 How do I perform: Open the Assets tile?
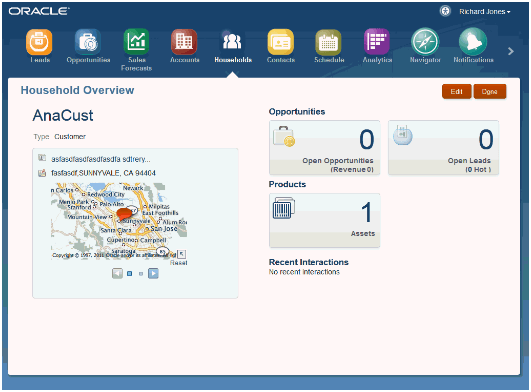(x=324, y=220)
